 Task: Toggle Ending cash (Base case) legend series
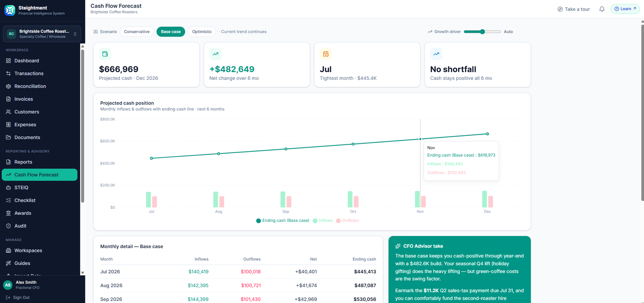pos(283,221)
